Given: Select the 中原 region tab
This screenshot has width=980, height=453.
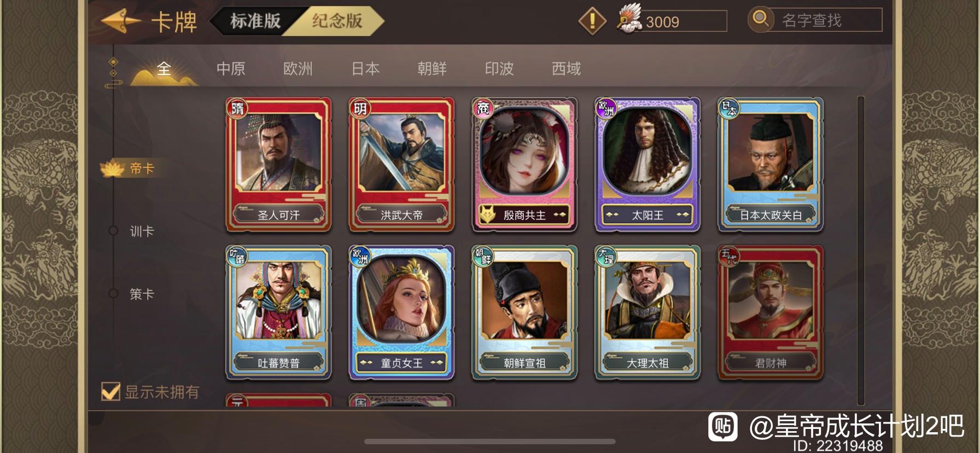Looking at the screenshot, I should (x=231, y=69).
